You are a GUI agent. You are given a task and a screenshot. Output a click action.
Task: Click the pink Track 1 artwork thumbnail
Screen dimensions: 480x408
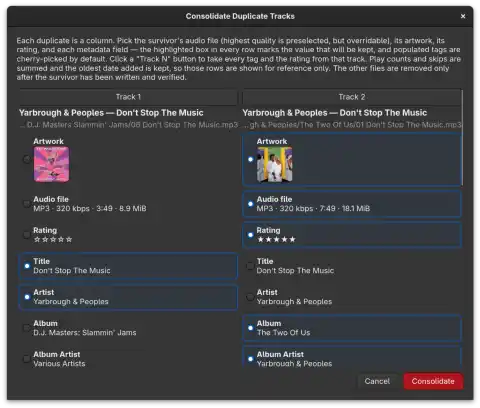coord(51,164)
